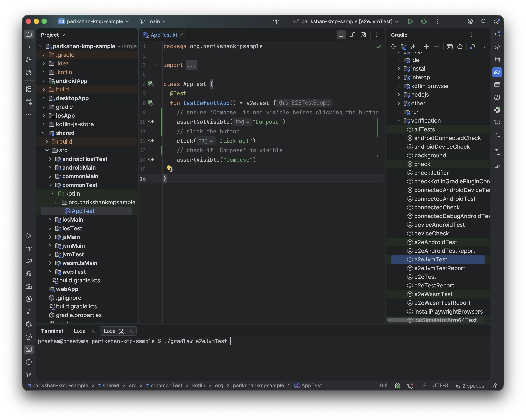
Task: Minimize the Gradle panel
Action: point(481,35)
